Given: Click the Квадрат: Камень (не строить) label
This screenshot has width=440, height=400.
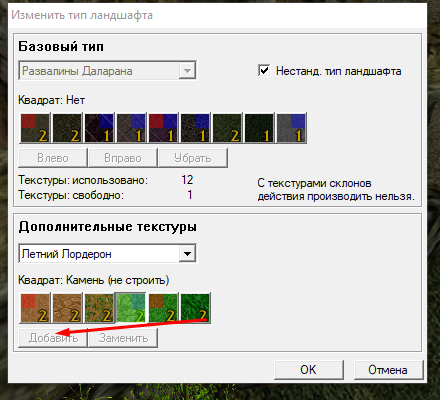Looking at the screenshot, I should (94, 280).
